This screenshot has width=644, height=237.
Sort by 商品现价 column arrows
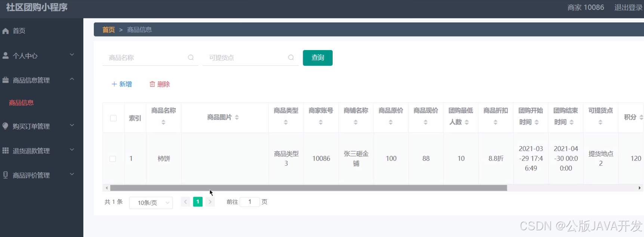tap(425, 122)
